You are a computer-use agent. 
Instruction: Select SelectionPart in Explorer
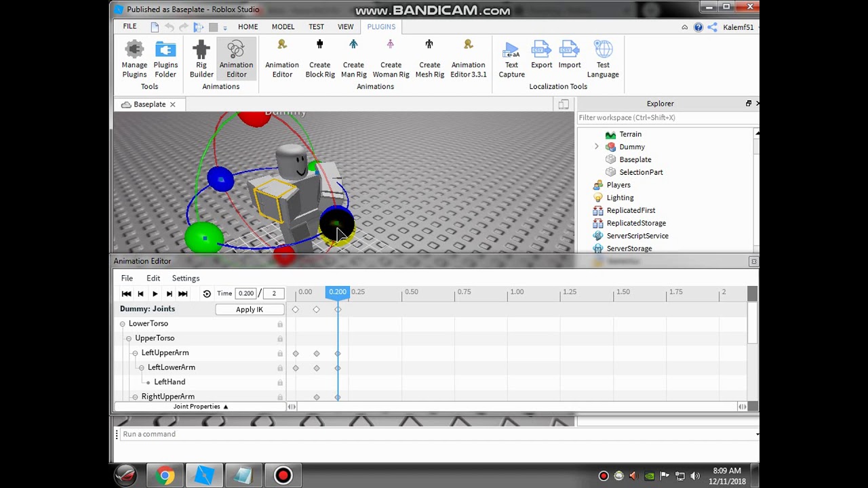tap(641, 172)
